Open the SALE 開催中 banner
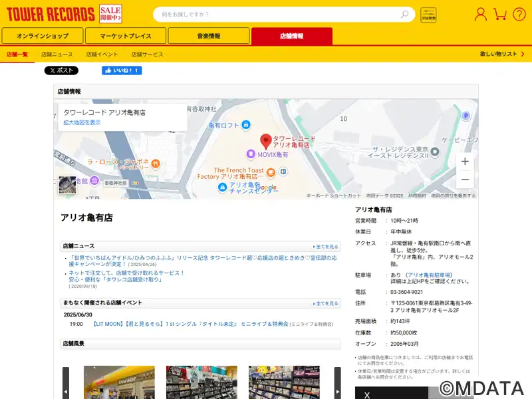Viewport: 532px width, 399px height. (x=110, y=14)
